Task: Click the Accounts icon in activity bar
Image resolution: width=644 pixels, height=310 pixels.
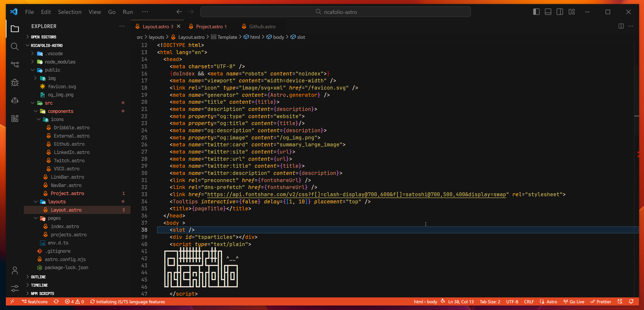Action: pyautogui.click(x=15, y=270)
